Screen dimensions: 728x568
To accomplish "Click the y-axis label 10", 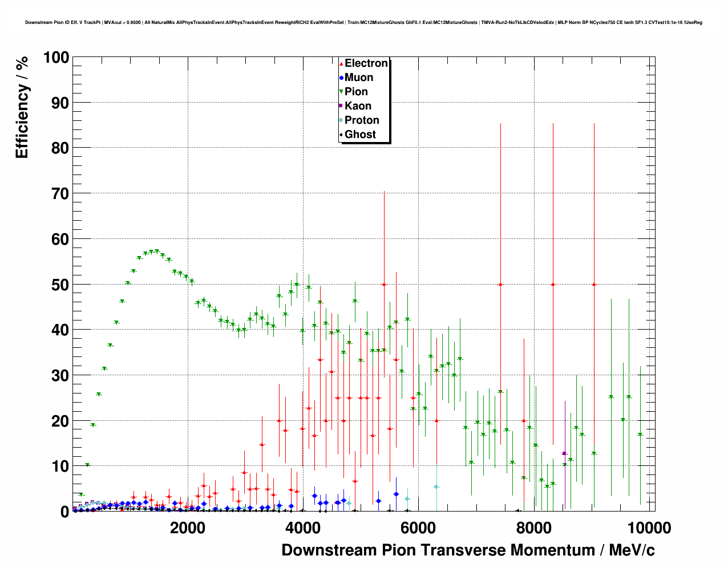I will point(60,466).
